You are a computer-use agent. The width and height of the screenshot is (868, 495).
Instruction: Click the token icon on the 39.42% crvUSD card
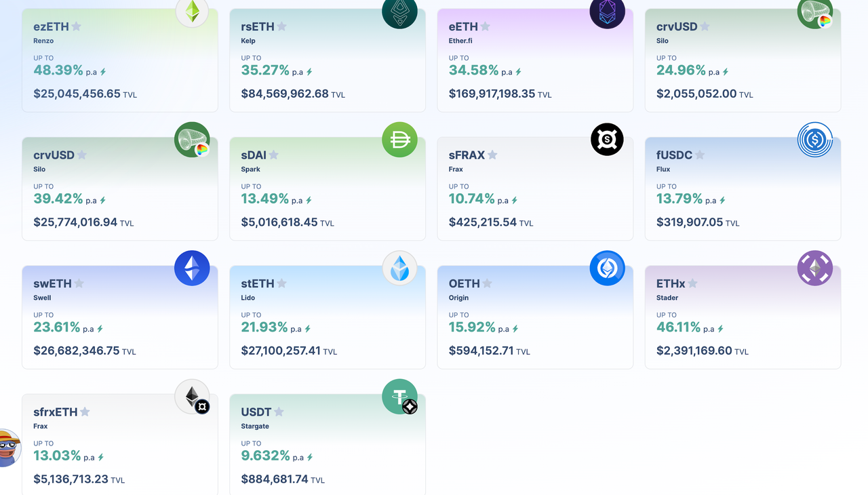point(193,140)
